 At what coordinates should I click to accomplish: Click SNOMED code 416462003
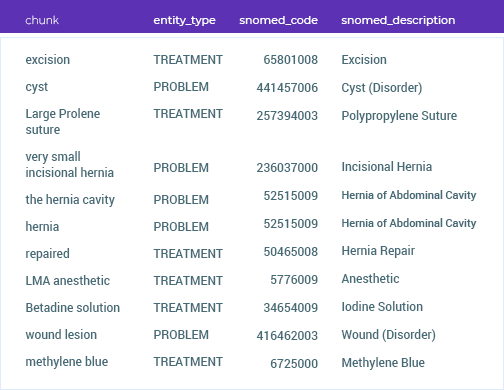click(x=287, y=336)
